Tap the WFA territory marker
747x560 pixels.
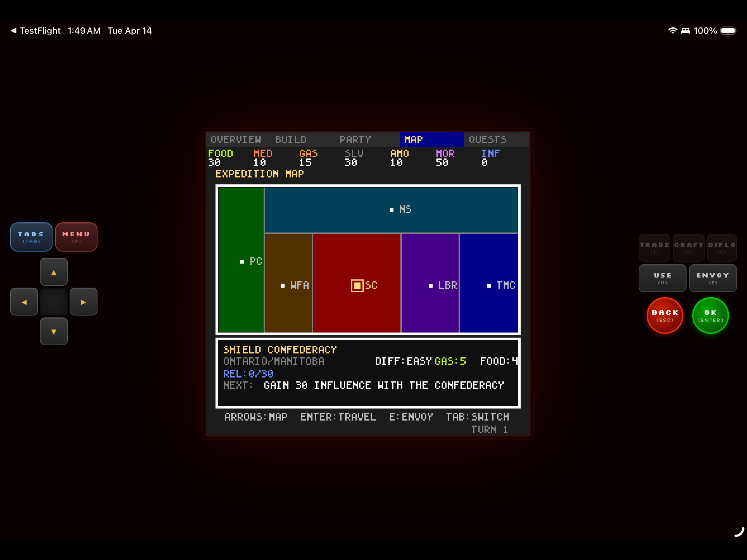[283, 286]
